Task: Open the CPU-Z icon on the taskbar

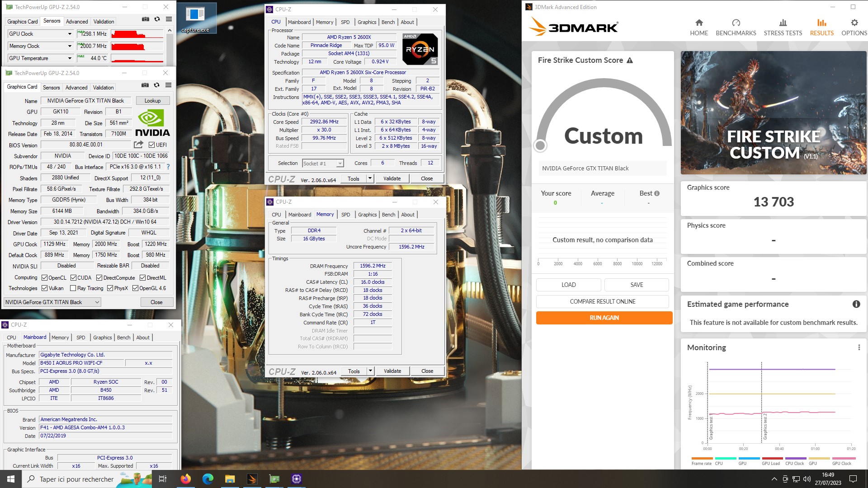Action: [x=297, y=479]
